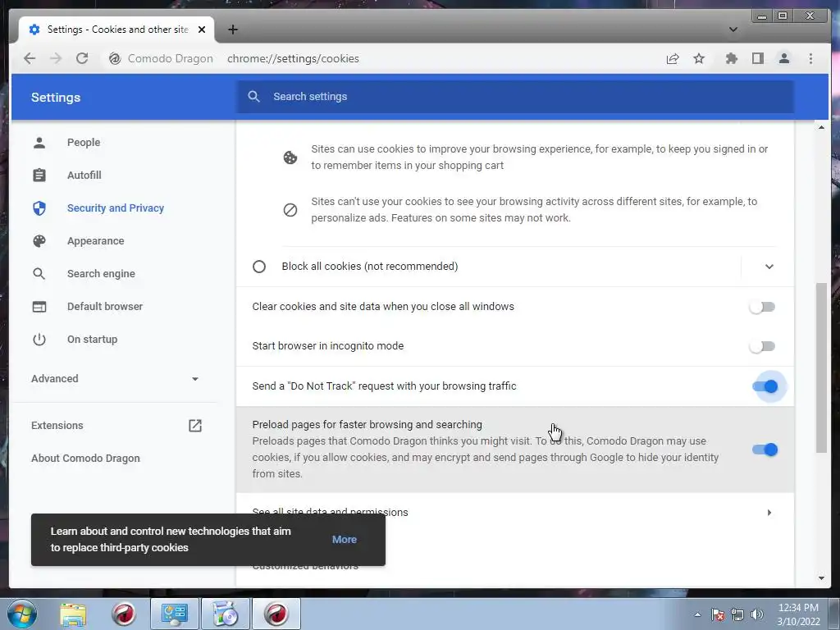
Task: Click the network tray icon
Action: 737,614
